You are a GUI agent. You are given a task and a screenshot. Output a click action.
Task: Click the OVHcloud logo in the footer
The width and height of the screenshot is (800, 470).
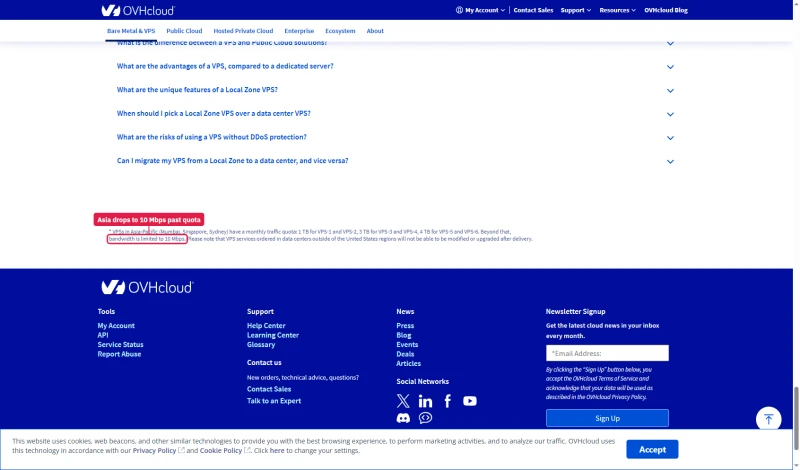coord(147,287)
